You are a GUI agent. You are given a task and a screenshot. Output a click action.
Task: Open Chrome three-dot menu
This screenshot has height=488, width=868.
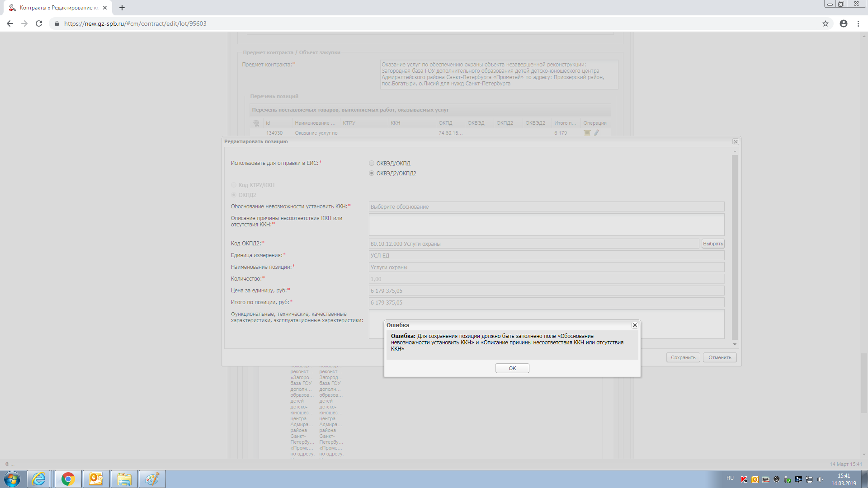(858, 23)
